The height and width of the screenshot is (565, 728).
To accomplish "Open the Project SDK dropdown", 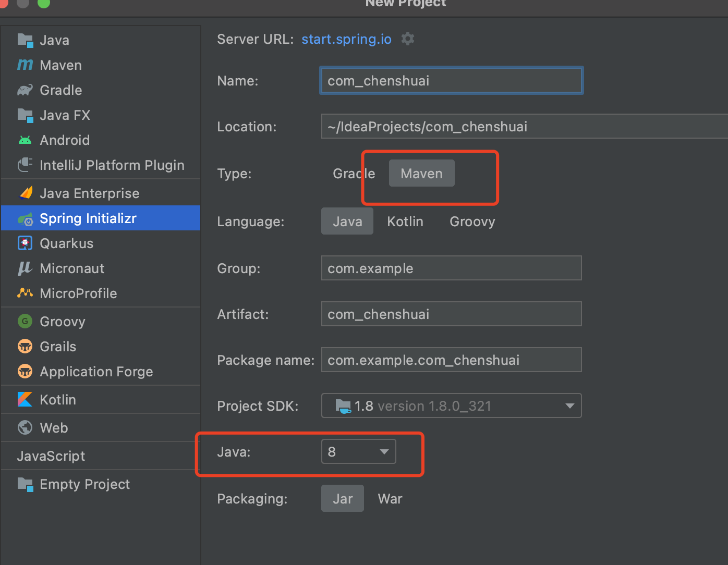I will pos(451,406).
